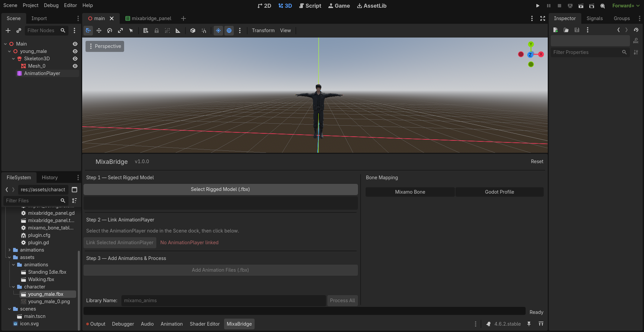Image resolution: width=644 pixels, height=332 pixels.
Task: Add a new child node
Action: 8,30
